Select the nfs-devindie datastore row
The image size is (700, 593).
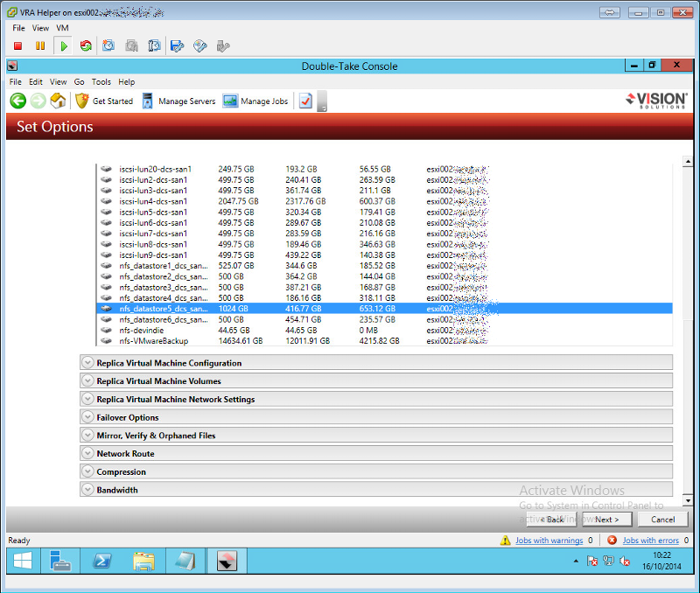click(x=384, y=331)
